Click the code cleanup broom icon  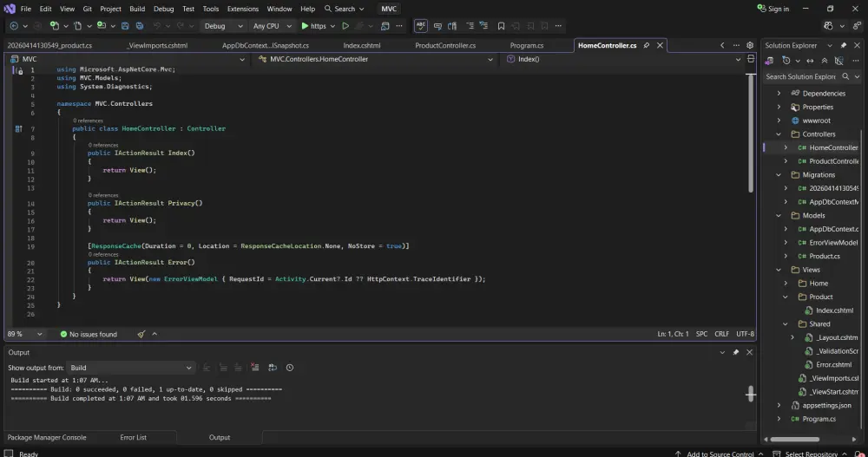pos(141,334)
